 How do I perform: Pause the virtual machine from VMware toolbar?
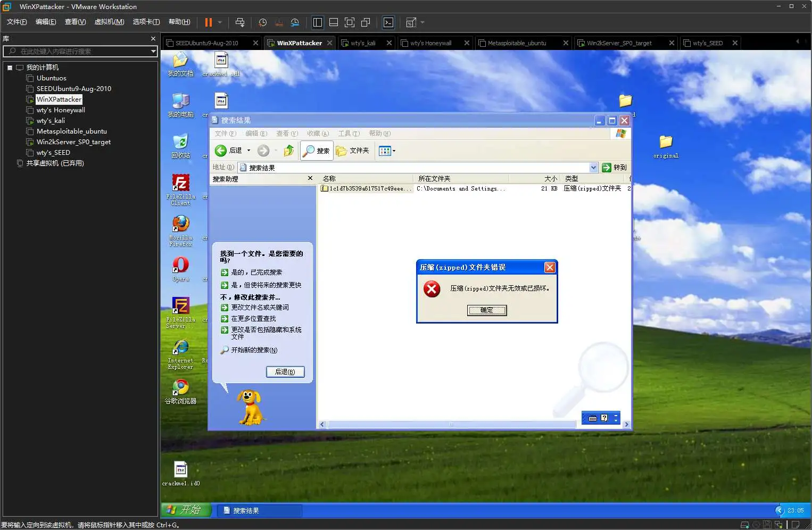[208, 22]
